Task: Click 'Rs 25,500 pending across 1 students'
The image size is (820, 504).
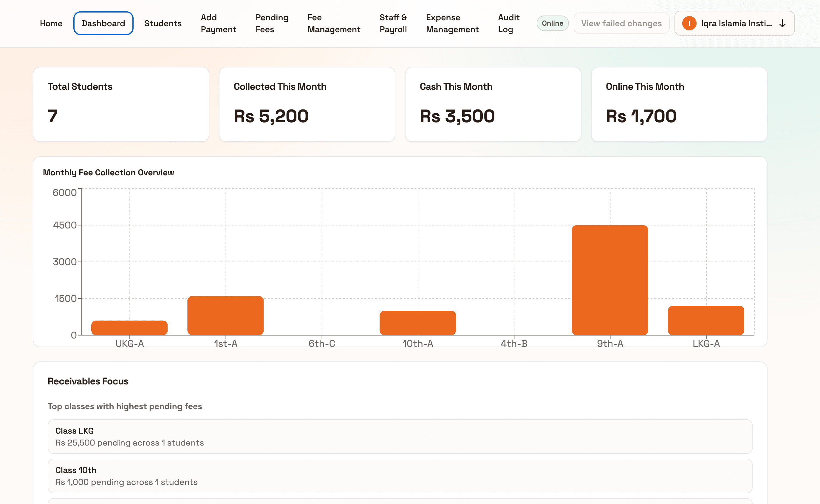Action: pos(129,443)
